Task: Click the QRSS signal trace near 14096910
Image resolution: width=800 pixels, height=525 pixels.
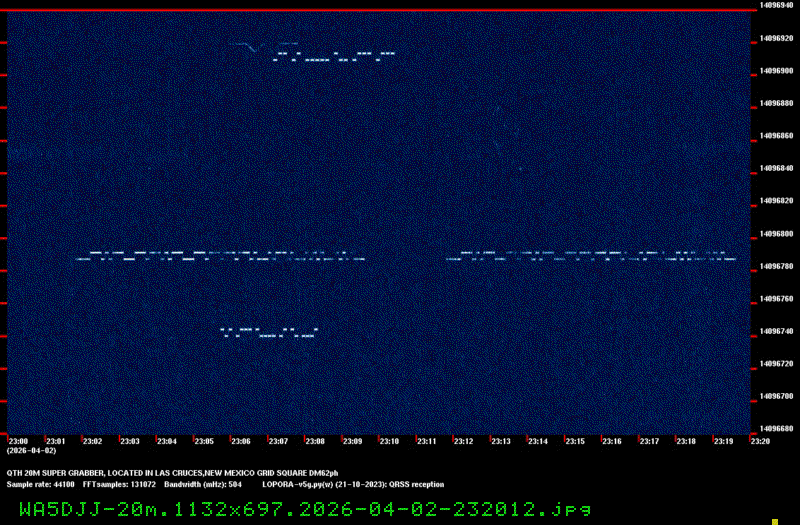Action: point(334,56)
